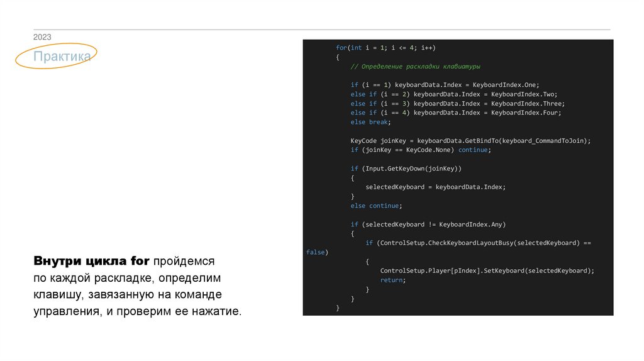Screen dimensions: 644x361
Task: Click the line 'клавишу, завязанную на команде'
Action: pos(127,294)
